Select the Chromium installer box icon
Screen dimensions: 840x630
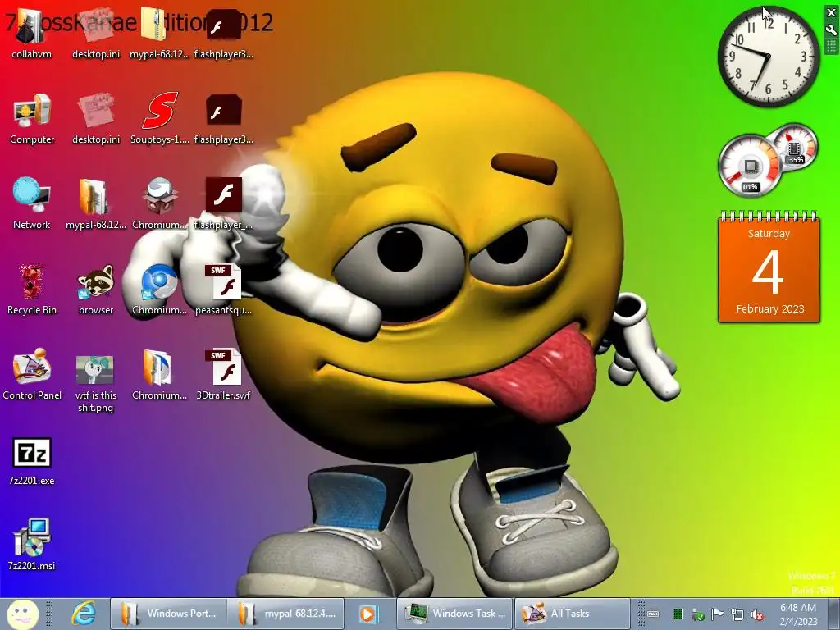[159, 203]
